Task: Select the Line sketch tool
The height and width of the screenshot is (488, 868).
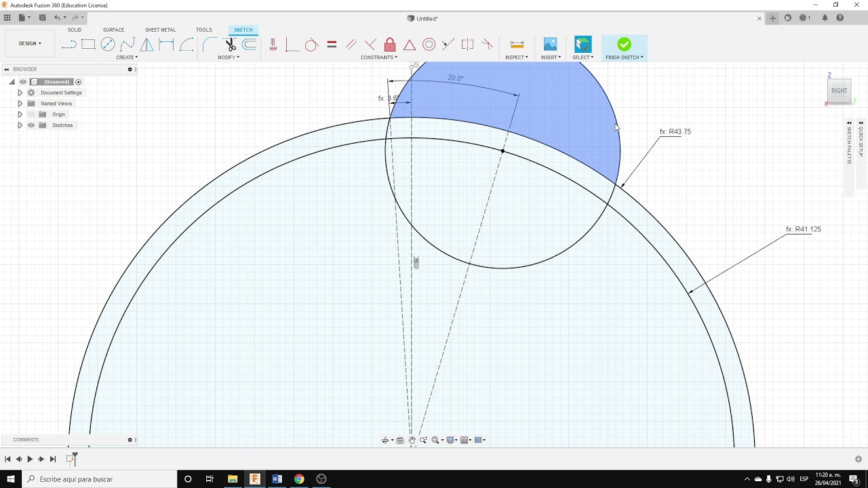Action: [x=68, y=45]
